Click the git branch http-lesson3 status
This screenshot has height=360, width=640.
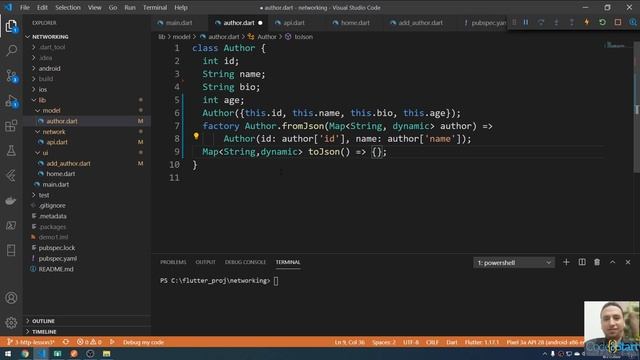31,342
